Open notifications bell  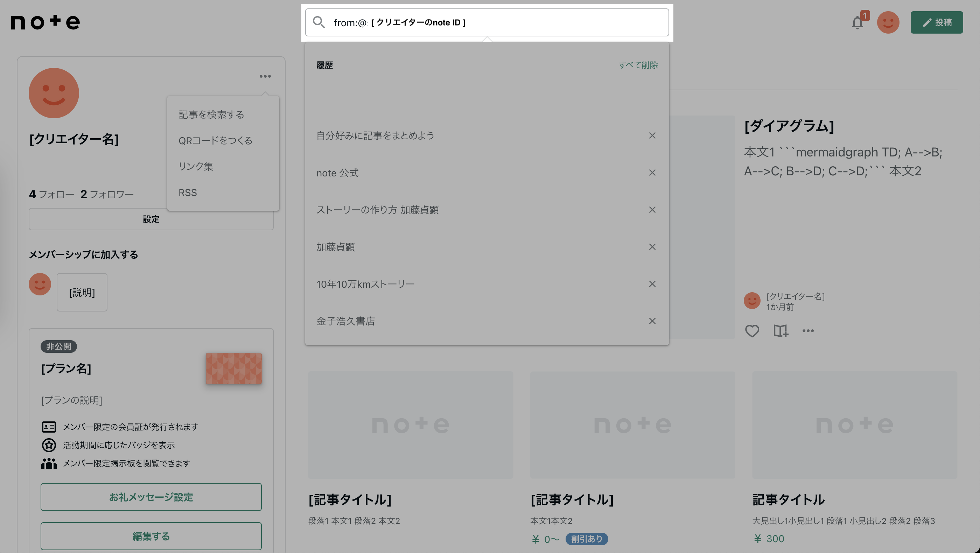857,22
